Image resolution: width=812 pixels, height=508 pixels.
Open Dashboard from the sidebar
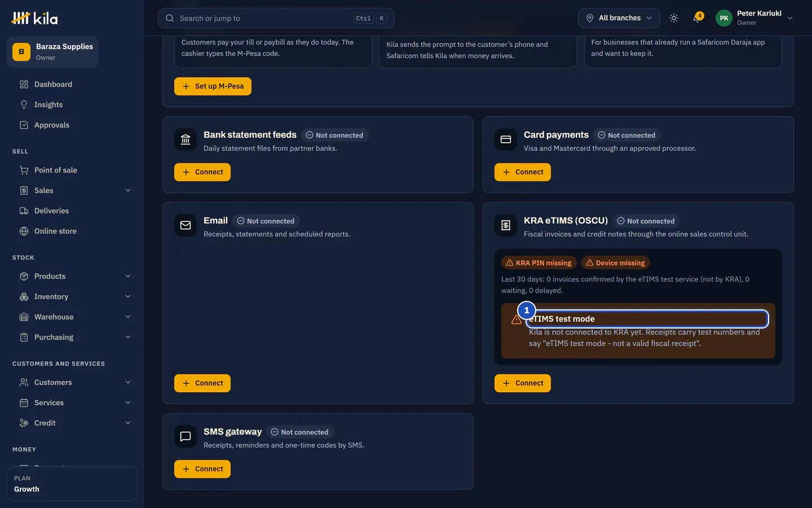72,85
